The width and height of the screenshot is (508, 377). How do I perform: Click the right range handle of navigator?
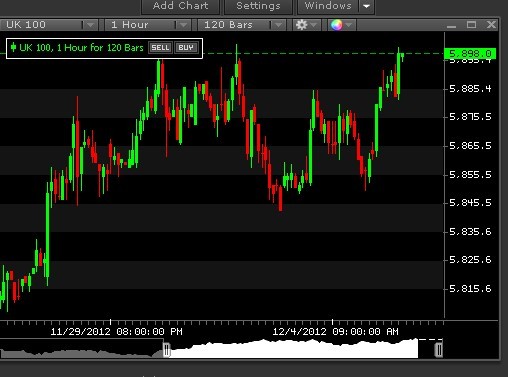(439, 350)
